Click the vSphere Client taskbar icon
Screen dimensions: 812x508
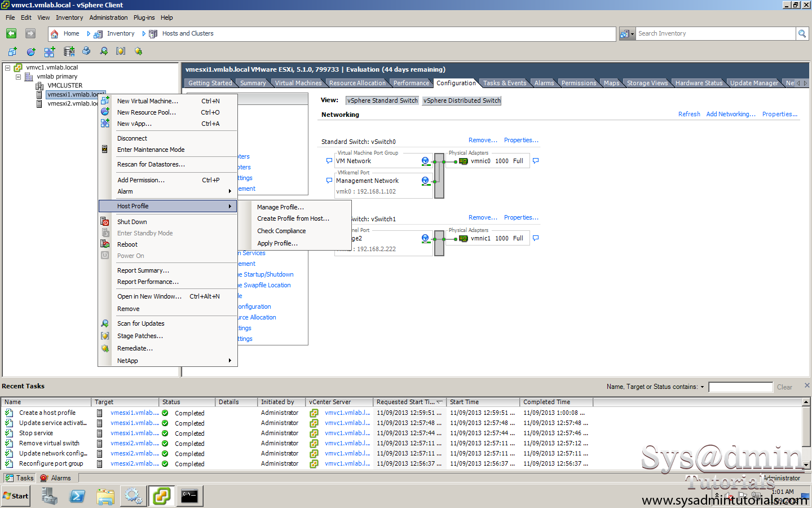pos(161,496)
